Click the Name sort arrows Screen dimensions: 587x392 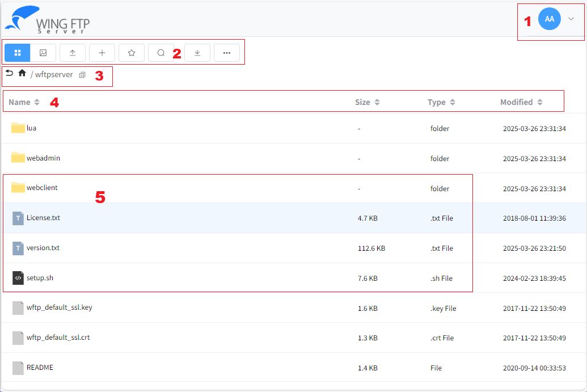pos(37,102)
